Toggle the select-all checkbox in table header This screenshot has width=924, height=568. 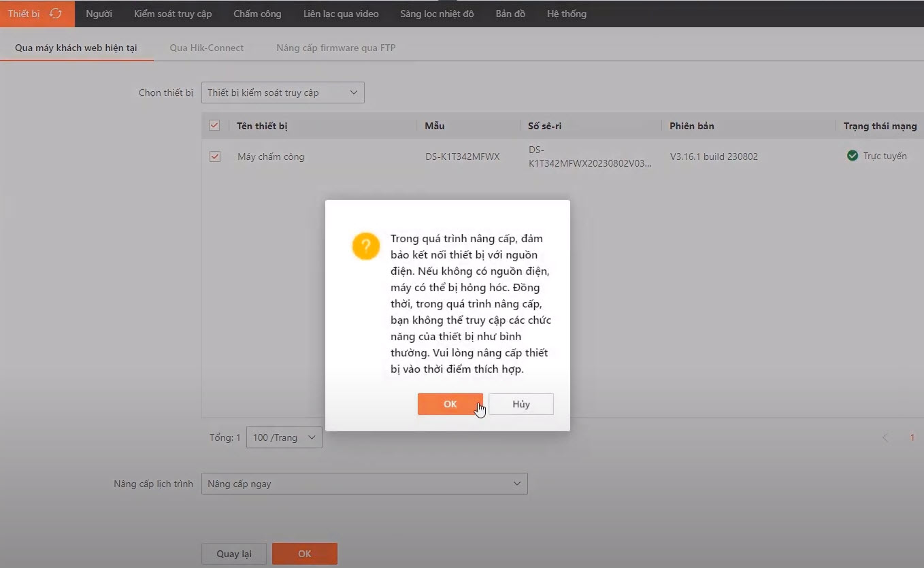[214, 125]
